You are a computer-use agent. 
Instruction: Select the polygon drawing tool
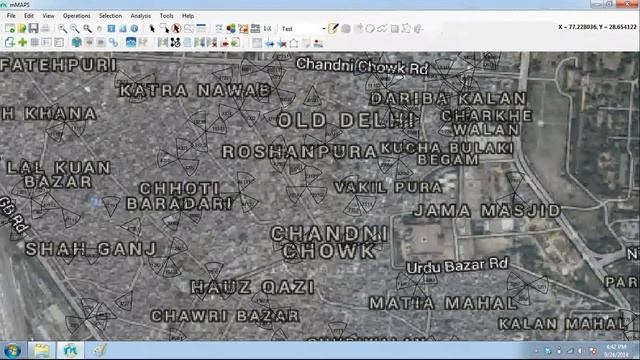pyautogui.click(x=406, y=29)
